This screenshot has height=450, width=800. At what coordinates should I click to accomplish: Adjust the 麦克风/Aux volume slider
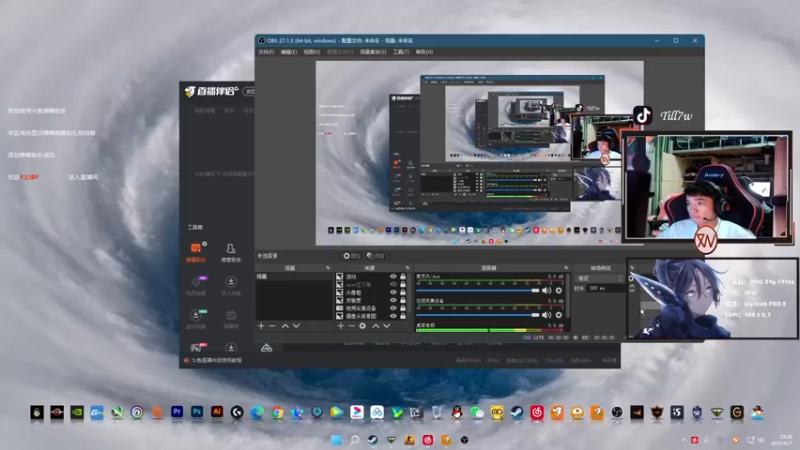point(478,290)
